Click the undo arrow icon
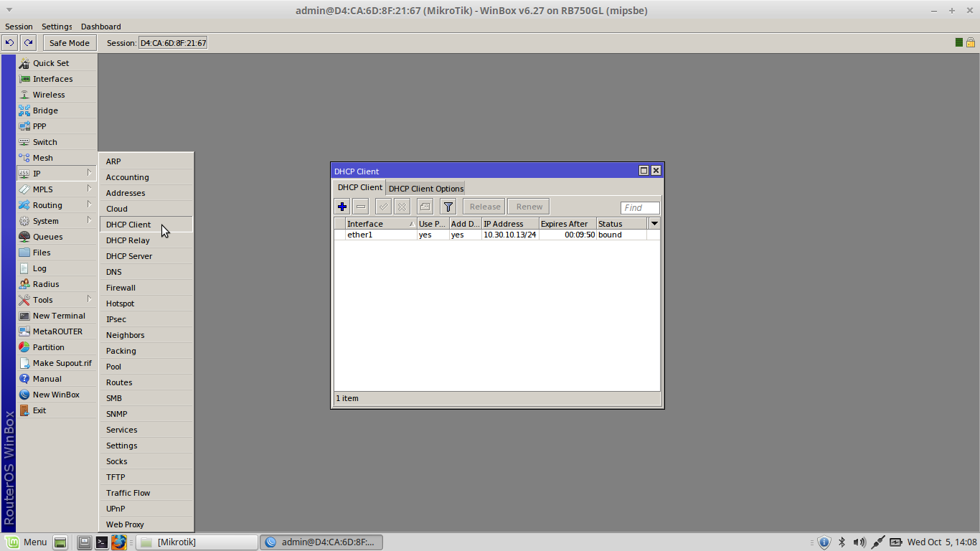The height and width of the screenshot is (551, 980). pyautogui.click(x=10, y=43)
